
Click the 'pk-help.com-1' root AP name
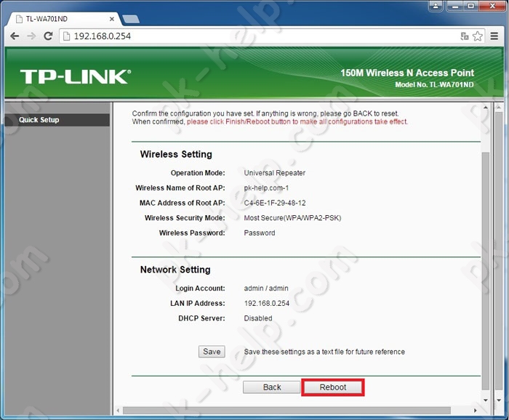click(266, 188)
